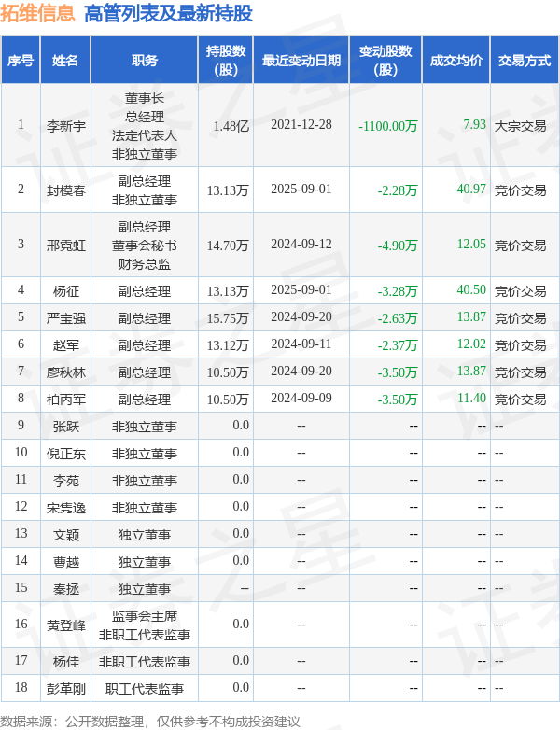The image size is (560, 730).
Task: Select the name 赵军
Action: click(65, 345)
